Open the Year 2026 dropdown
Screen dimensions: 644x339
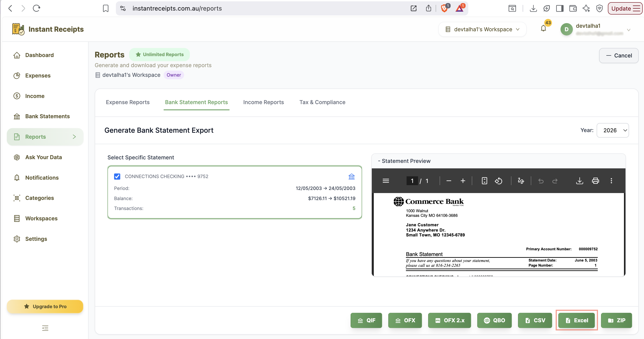click(x=613, y=130)
